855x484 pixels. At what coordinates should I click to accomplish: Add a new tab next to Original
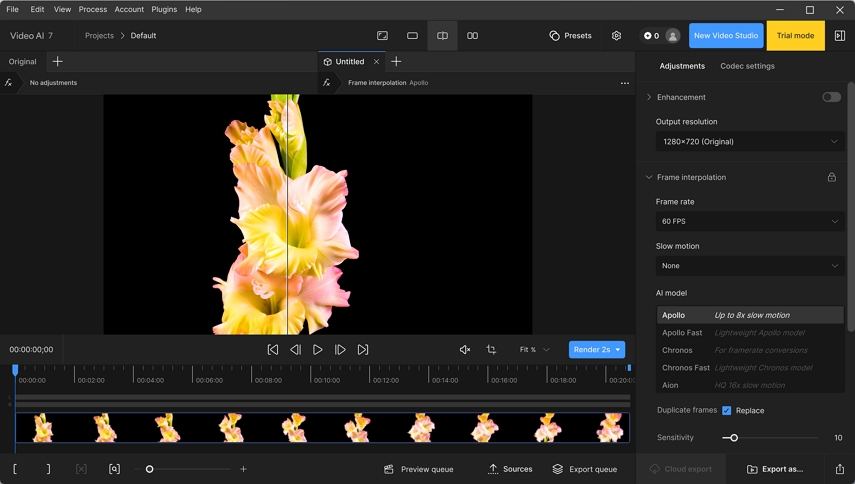click(57, 62)
